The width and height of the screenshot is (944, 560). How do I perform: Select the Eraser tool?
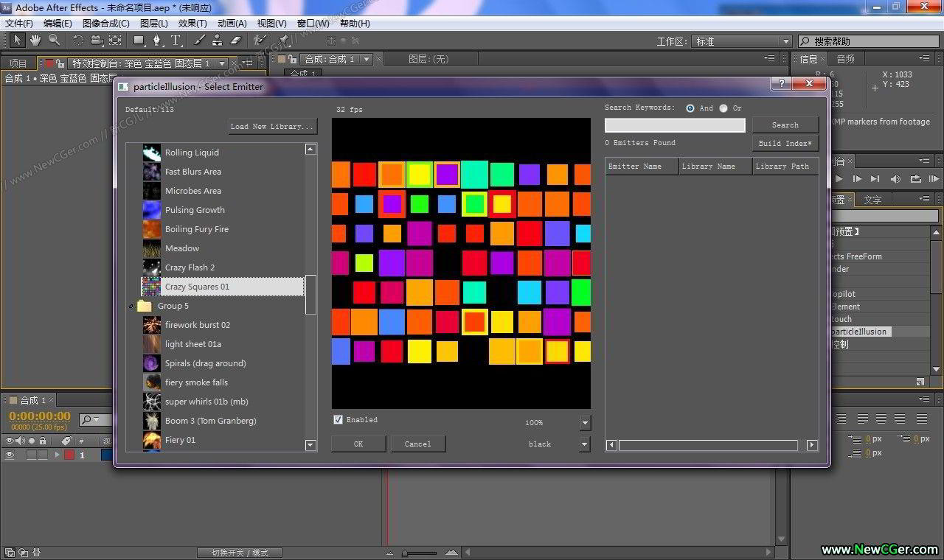click(x=236, y=40)
